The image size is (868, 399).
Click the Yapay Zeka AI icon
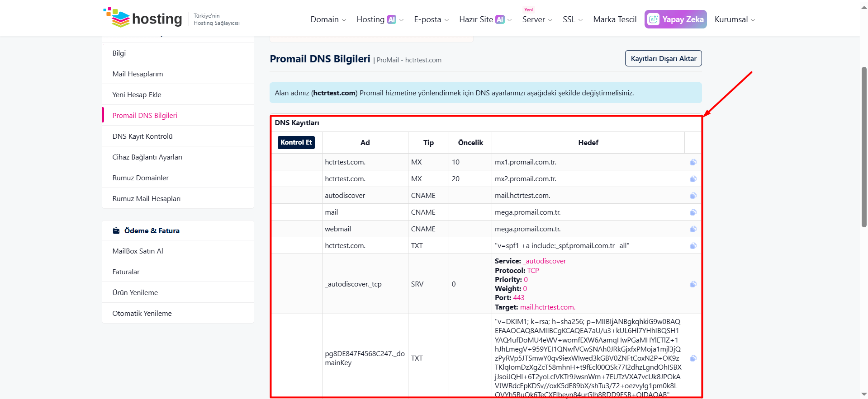pos(653,19)
